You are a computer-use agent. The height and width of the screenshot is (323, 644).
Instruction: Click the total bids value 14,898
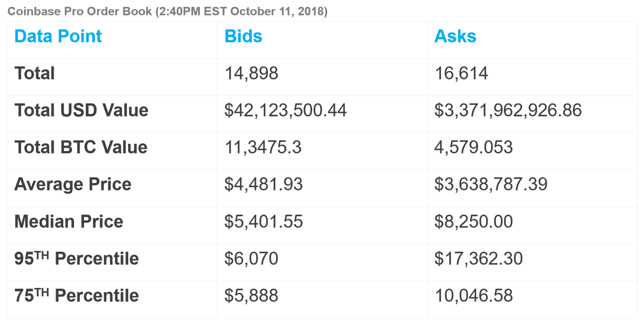[x=251, y=73]
